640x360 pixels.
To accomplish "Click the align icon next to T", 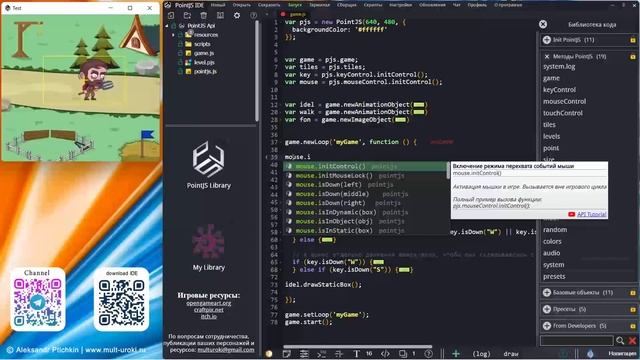I will click(339, 354).
